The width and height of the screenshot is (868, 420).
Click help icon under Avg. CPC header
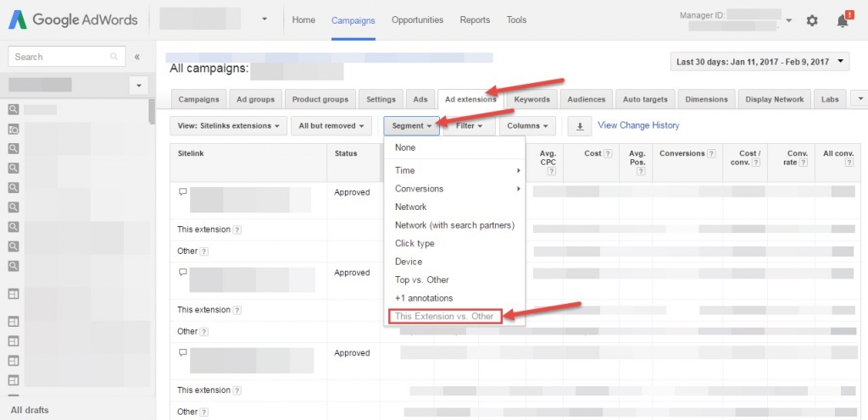click(x=551, y=171)
